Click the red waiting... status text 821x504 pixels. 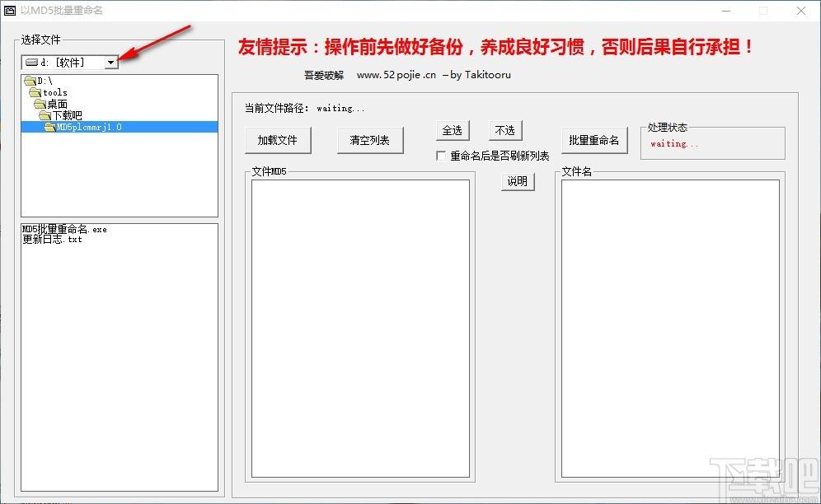pyautogui.click(x=674, y=143)
